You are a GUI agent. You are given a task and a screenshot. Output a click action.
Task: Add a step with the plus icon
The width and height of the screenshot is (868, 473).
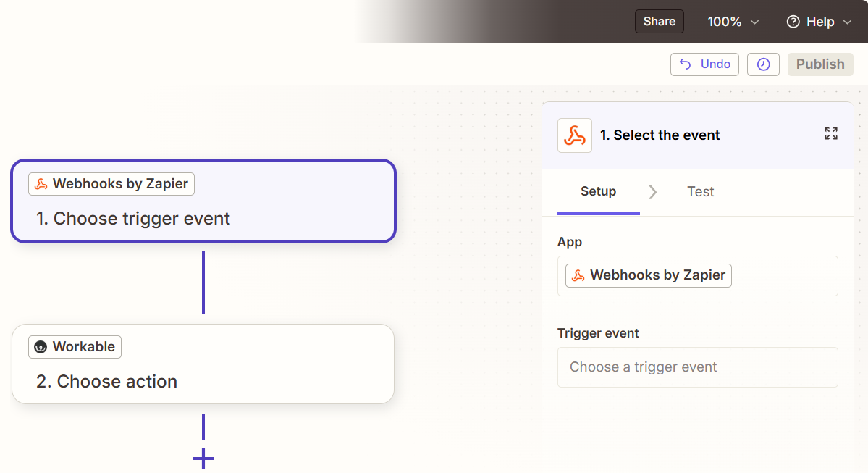[x=203, y=458]
